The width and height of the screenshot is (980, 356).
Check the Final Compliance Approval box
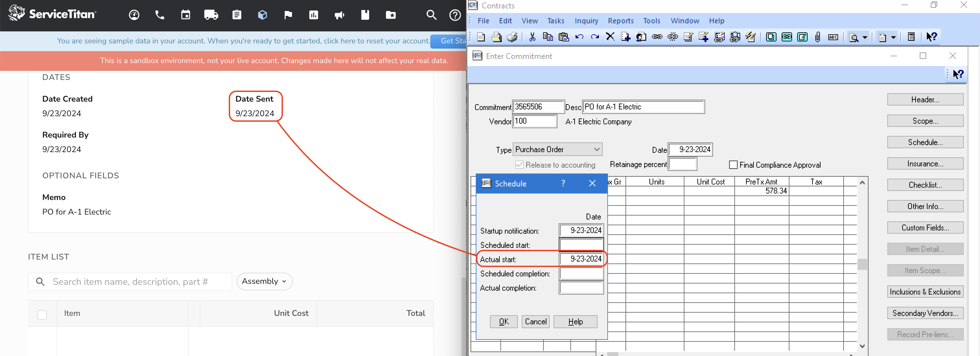(733, 165)
